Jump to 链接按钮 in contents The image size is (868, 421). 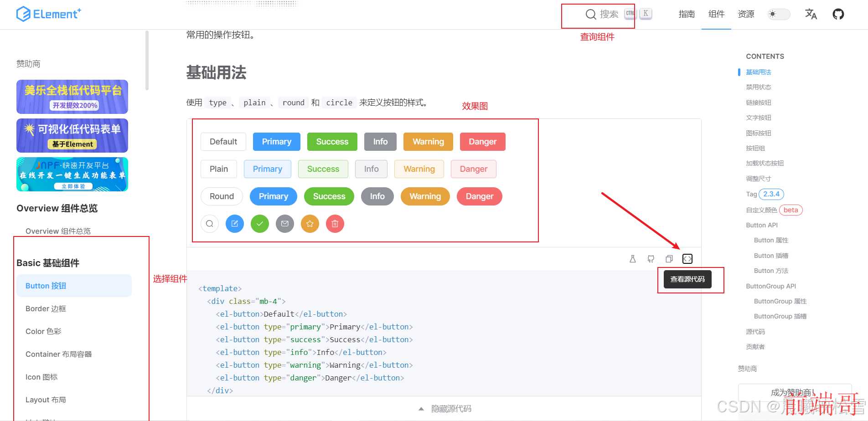tap(759, 103)
